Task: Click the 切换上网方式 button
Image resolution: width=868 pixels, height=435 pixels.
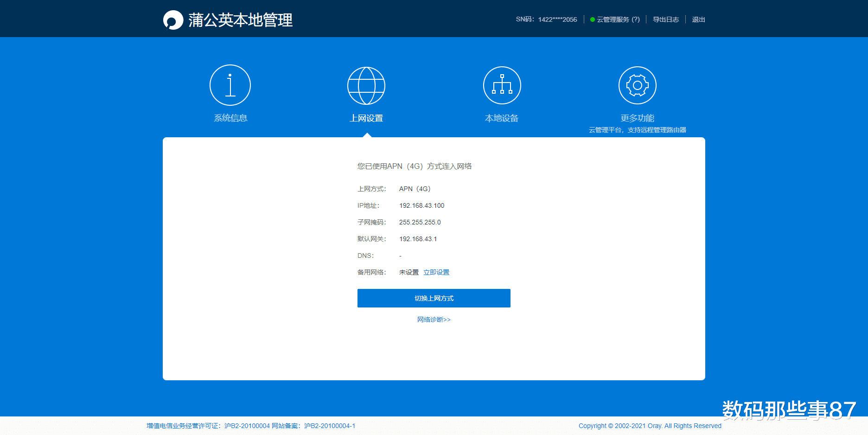Action: pos(434,298)
